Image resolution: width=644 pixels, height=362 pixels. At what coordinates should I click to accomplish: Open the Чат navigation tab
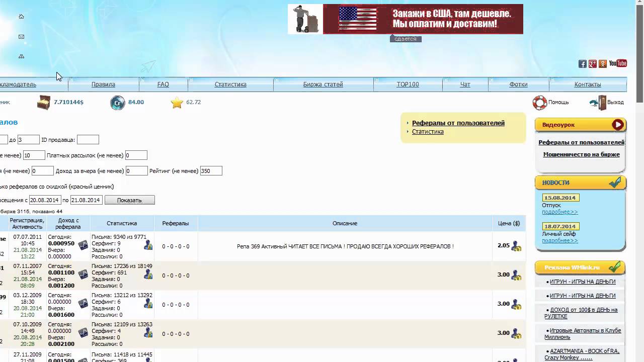point(465,84)
